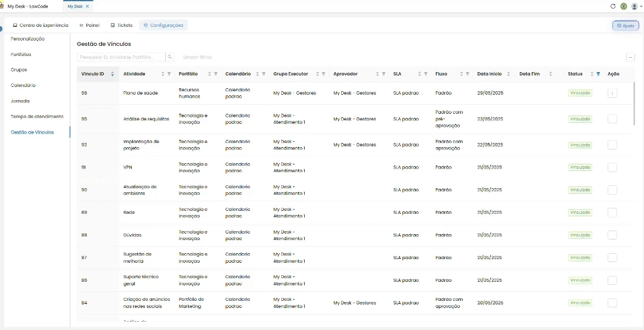644x330 pixels.
Task: Open Grupos in the sidebar
Action: coord(19,70)
